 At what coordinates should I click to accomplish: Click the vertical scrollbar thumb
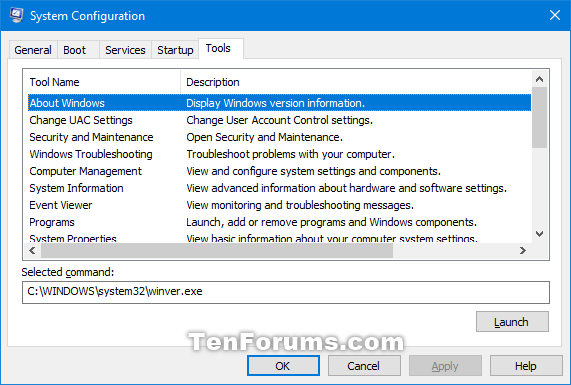click(540, 117)
